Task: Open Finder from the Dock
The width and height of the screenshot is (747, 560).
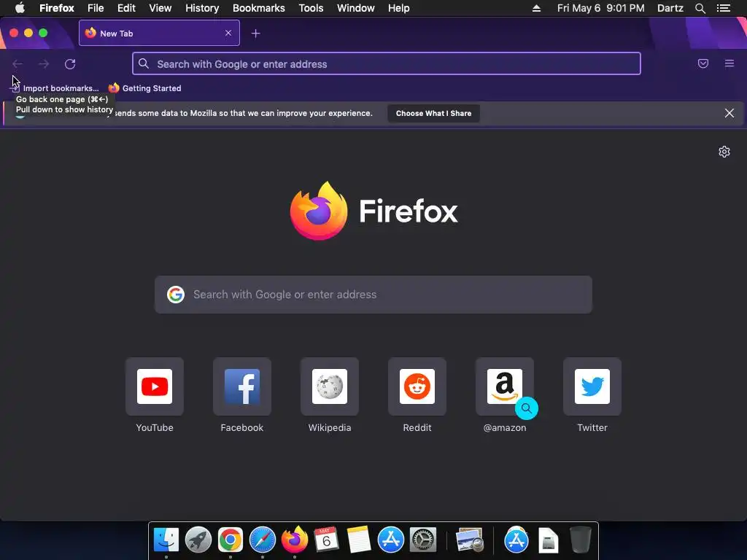Action: click(166, 540)
